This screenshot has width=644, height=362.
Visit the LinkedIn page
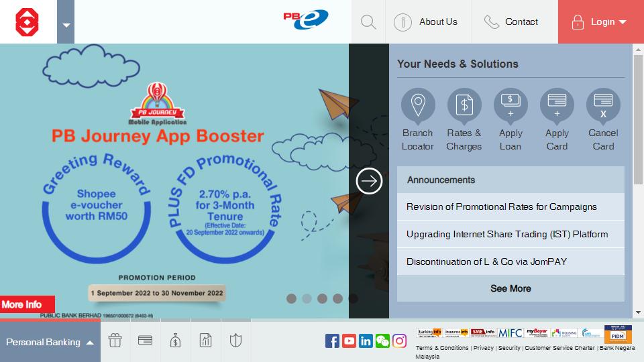coord(366,341)
